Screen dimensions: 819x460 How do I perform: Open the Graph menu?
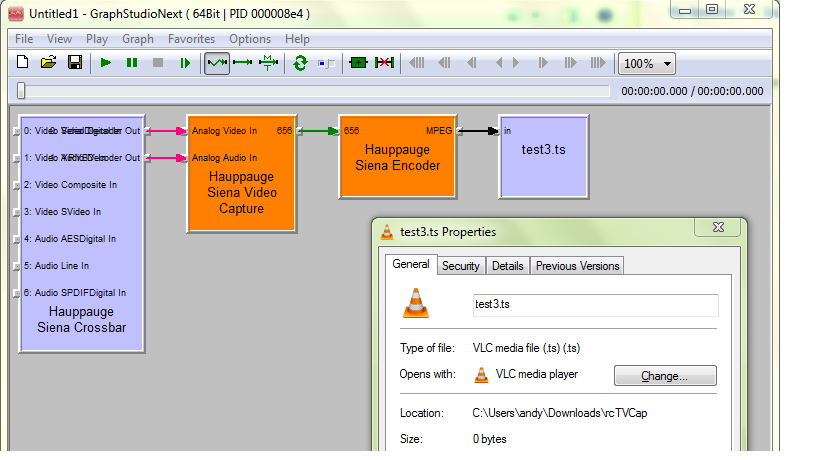click(138, 39)
